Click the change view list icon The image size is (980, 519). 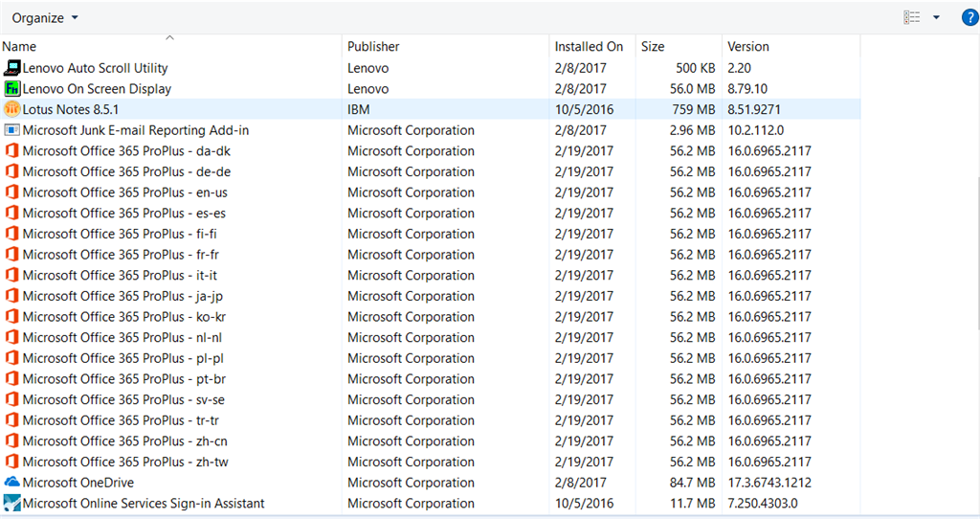911,18
